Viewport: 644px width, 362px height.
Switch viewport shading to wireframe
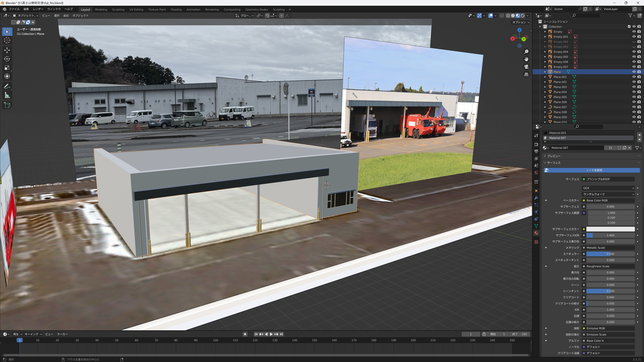coord(508,15)
